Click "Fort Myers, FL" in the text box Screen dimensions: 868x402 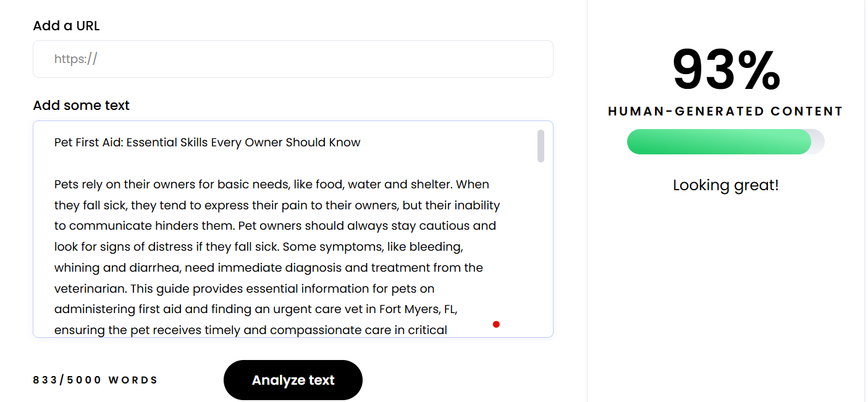[418, 309]
